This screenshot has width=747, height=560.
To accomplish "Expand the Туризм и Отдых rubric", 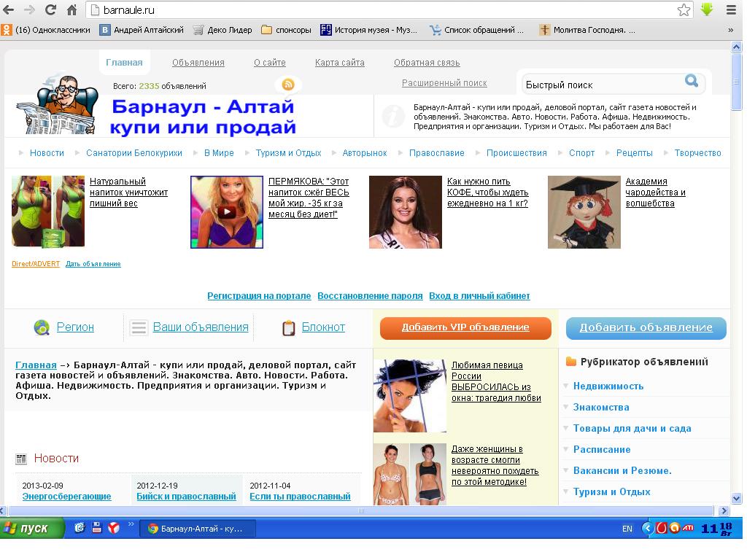I will [611, 491].
